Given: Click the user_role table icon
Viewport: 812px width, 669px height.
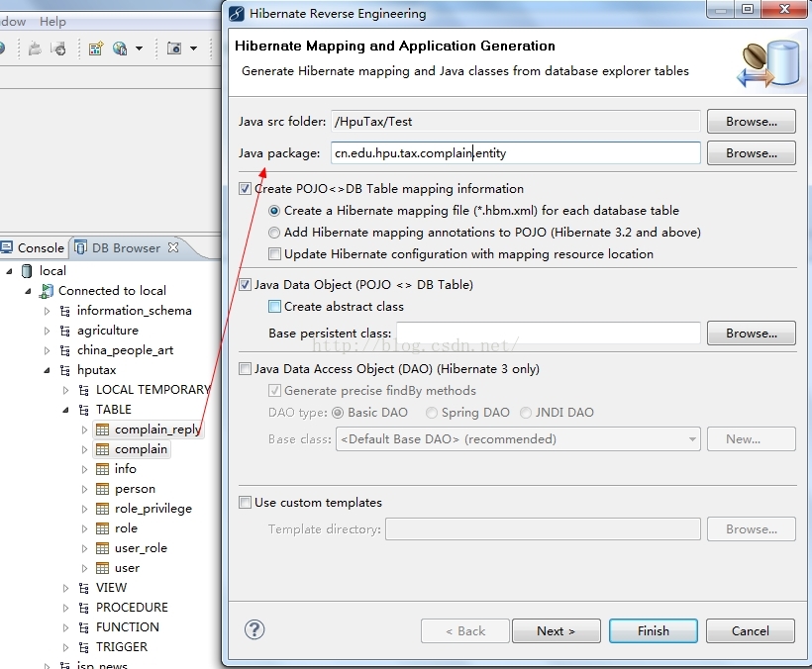Looking at the screenshot, I should point(103,548).
